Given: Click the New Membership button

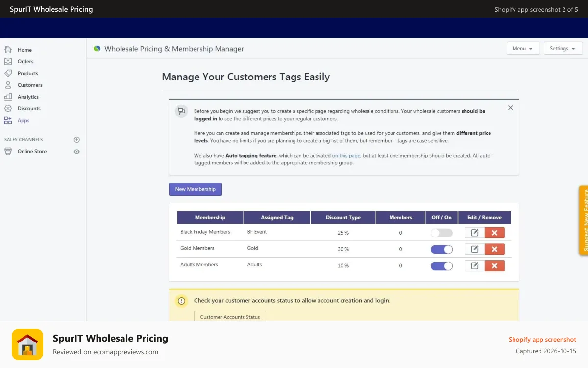Looking at the screenshot, I should tap(196, 189).
